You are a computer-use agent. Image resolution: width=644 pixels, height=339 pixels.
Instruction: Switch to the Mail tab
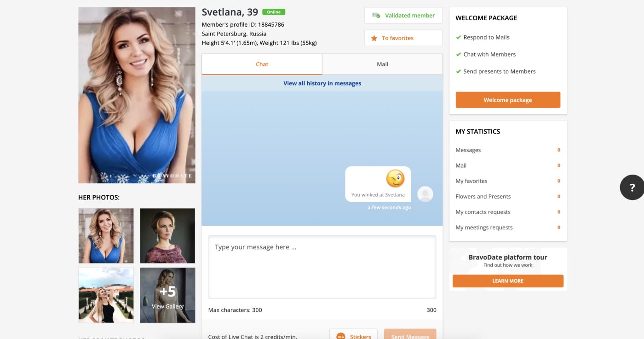[383, 64]
